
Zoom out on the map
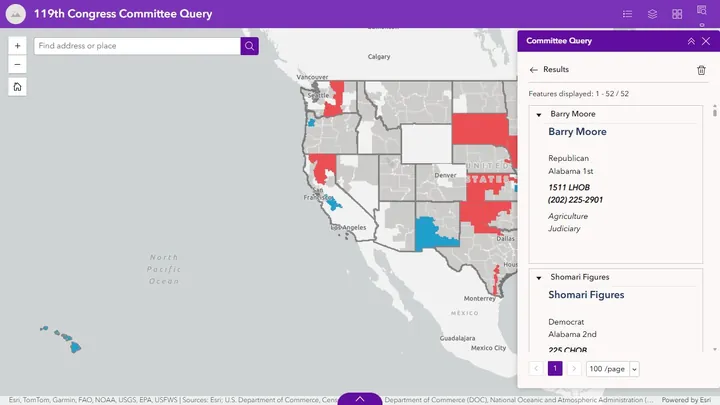pos(17,64)
